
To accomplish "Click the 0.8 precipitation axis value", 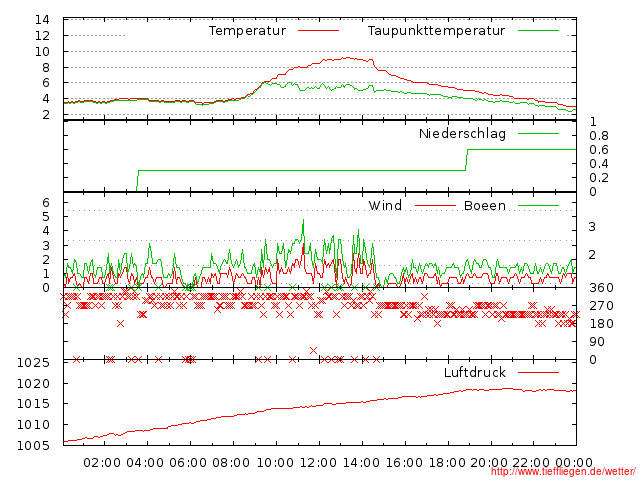I will 599,136.
